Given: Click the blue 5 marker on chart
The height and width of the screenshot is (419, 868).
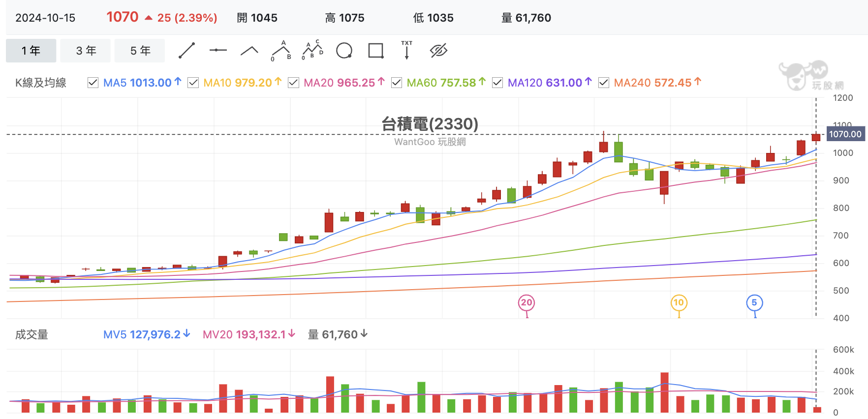Looking at the screenshot, I should click(754, 302).
